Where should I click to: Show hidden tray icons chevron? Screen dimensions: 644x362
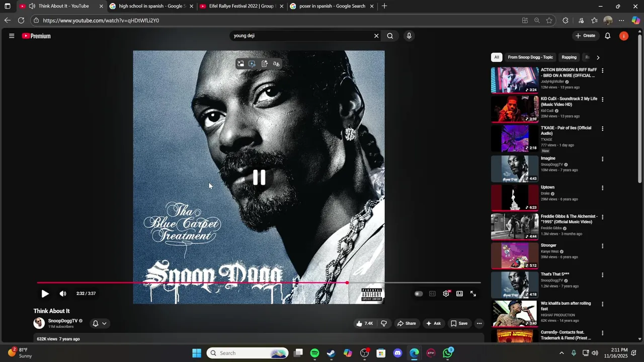point(561,353)
